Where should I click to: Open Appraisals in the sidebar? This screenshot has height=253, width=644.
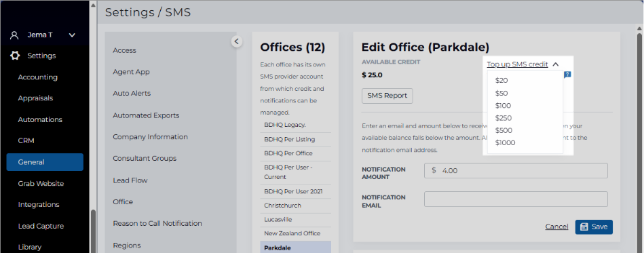tap(35, 98)
